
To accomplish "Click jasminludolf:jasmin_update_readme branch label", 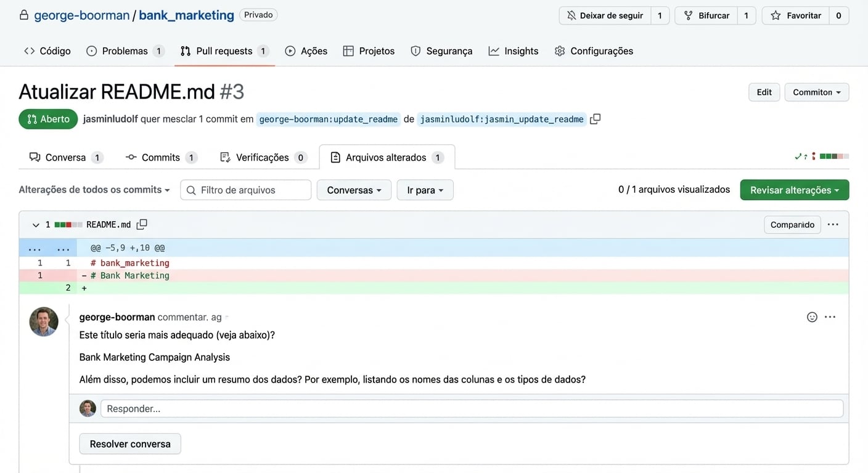I will point(502,119).
